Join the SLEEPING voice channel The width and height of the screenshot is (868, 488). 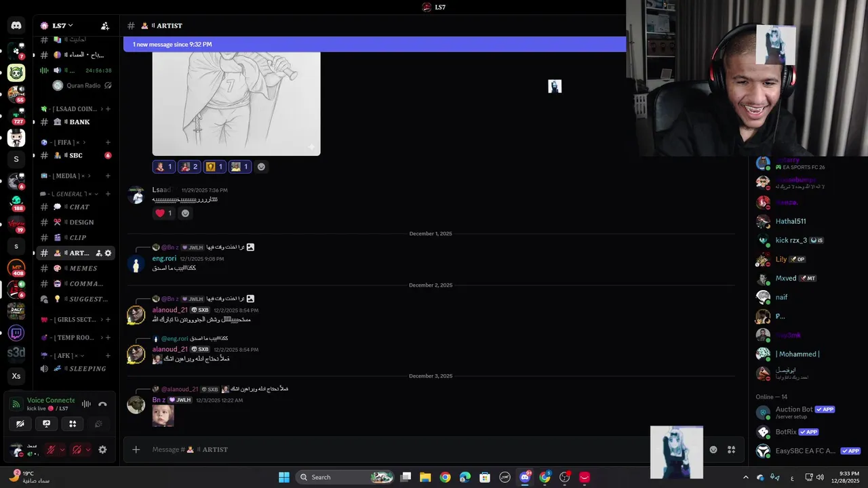coord(75,369)
